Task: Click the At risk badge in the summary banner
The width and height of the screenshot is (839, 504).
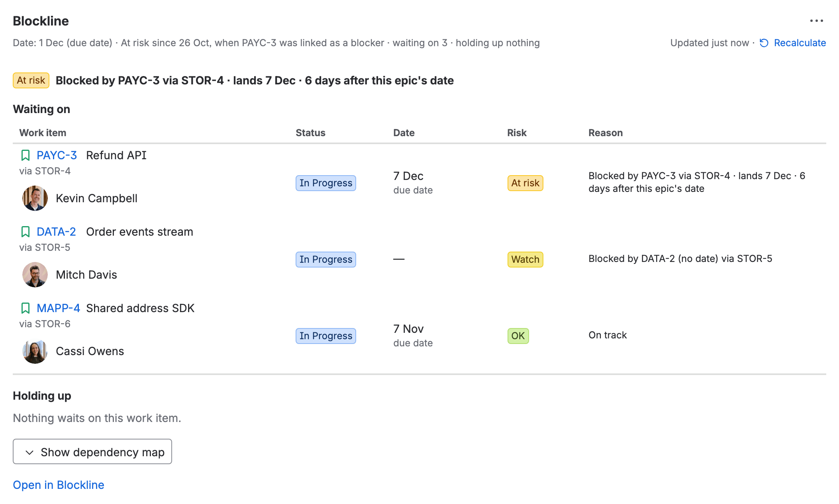Action: tap(31, 80)
